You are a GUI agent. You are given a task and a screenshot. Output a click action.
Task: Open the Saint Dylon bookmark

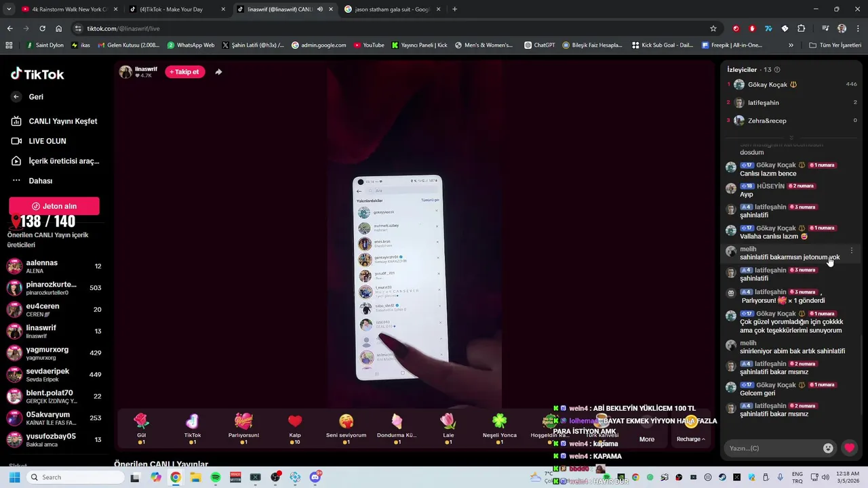click(44, 45)
